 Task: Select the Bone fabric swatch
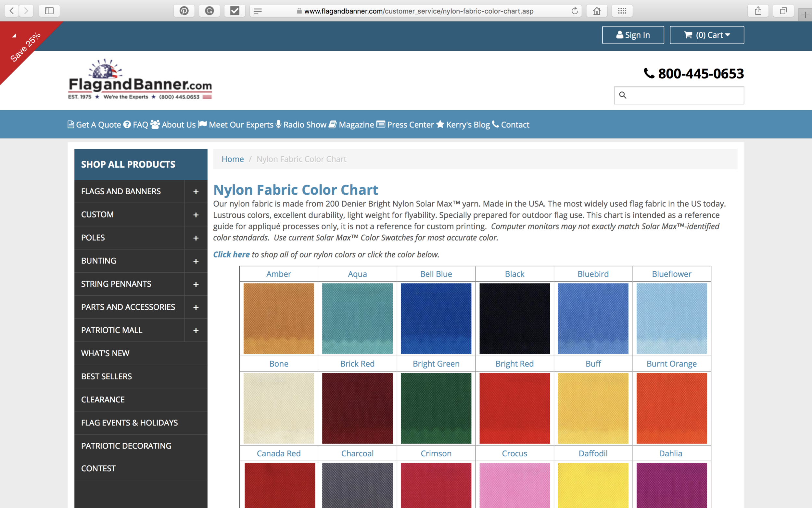coord(279,408)
